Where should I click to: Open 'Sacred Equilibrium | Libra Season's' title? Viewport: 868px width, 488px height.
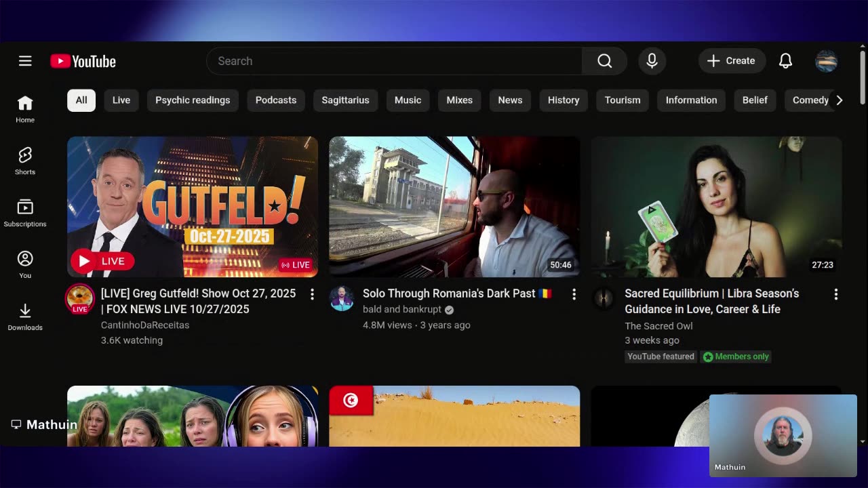click(712, 301)
